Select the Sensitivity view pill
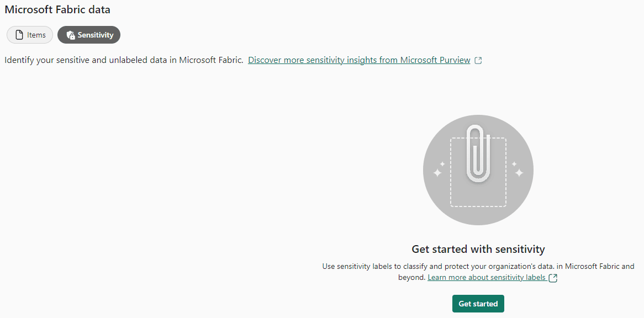Image resolution: width=644 pixels, height=318 pixels. coord(89,35)
